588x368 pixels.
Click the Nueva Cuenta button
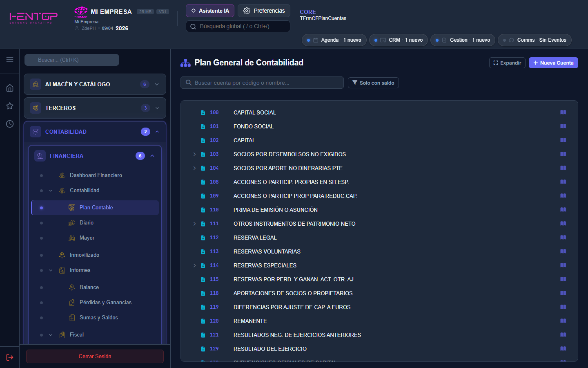pyautogui.click(x=553, y=63)
